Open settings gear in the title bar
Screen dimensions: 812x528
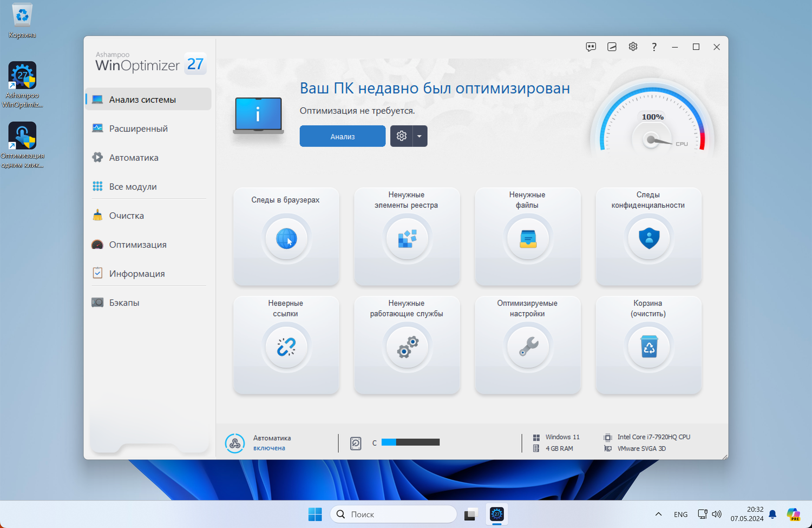pos(633,47)
